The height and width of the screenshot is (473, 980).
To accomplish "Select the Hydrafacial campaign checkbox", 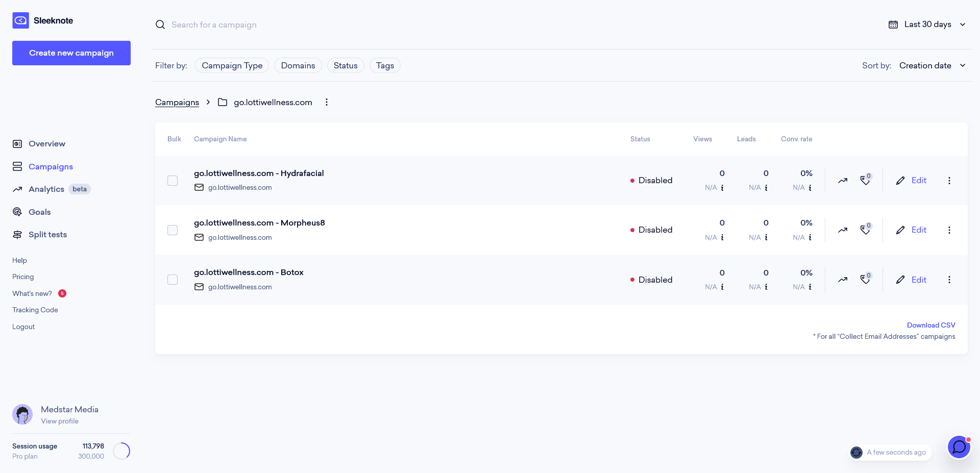I will pyautogui.click(x=173, y=181).
